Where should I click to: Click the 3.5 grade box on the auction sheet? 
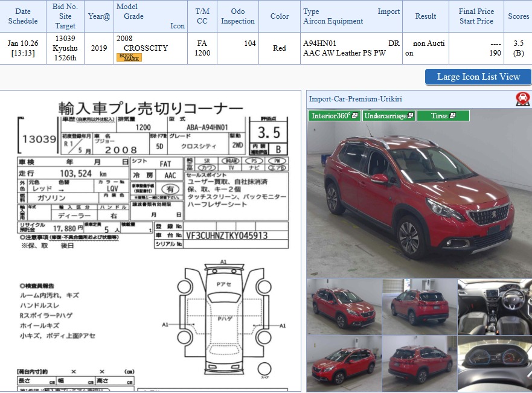pyautogui.click(x=269, y=132)
